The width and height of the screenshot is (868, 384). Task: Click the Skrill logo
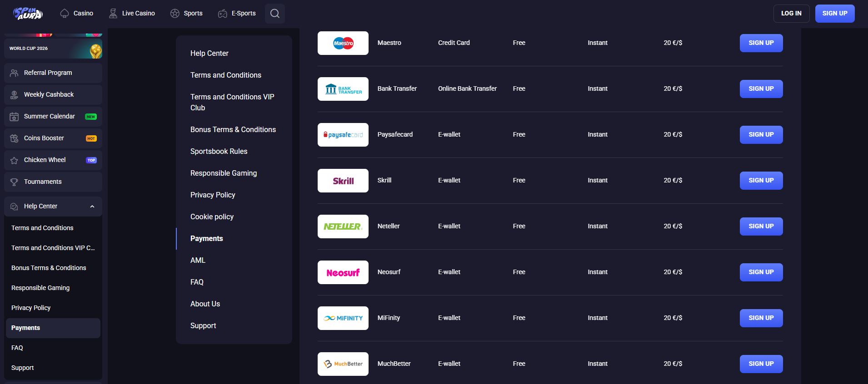343,181
